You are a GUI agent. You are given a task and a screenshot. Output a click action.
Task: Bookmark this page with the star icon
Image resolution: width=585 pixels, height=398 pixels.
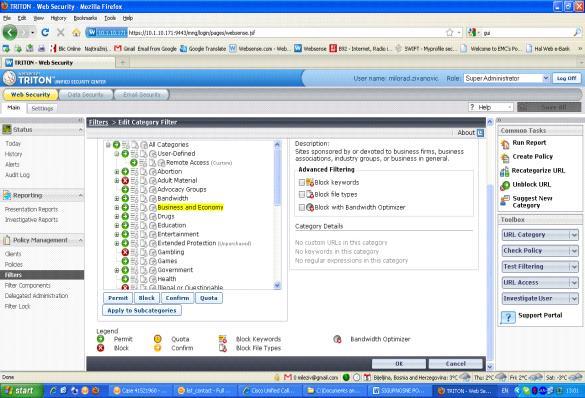[x=450, y=33]
